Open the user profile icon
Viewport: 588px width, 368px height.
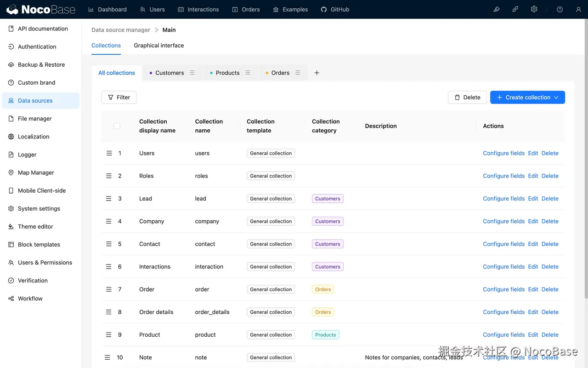(578, 9)
